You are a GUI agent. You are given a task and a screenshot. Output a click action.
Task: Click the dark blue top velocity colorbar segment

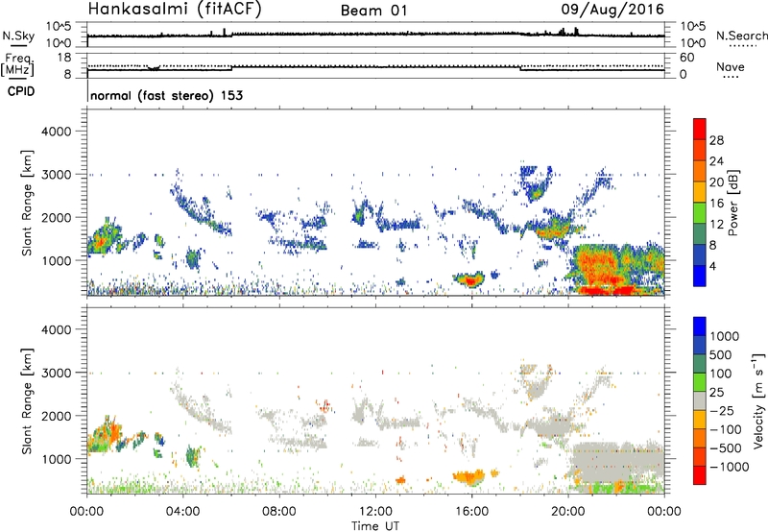tap(700, 326)
